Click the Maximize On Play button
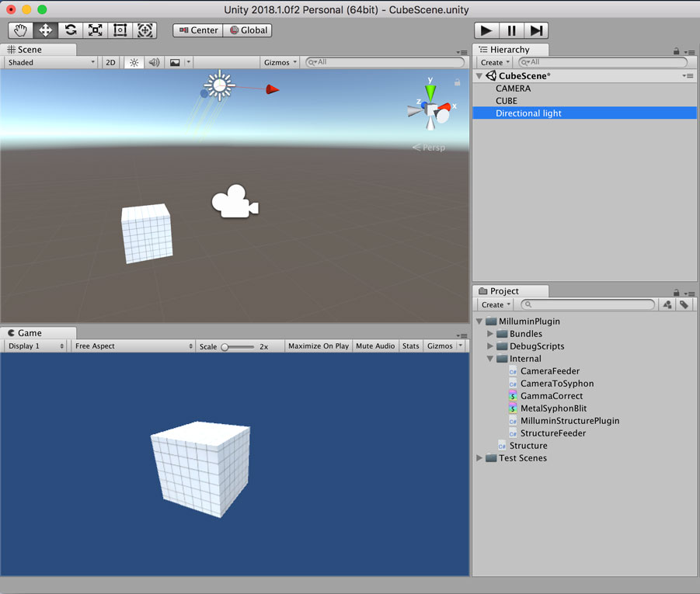Viewport: 700px width, 594px height. coord(318,346)
